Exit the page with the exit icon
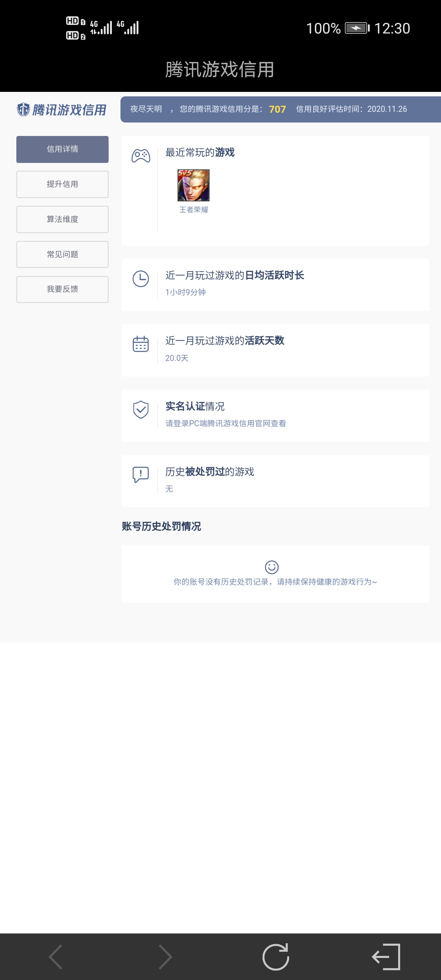Viewport: 441px width, 980px height. [x=386, y=957]
